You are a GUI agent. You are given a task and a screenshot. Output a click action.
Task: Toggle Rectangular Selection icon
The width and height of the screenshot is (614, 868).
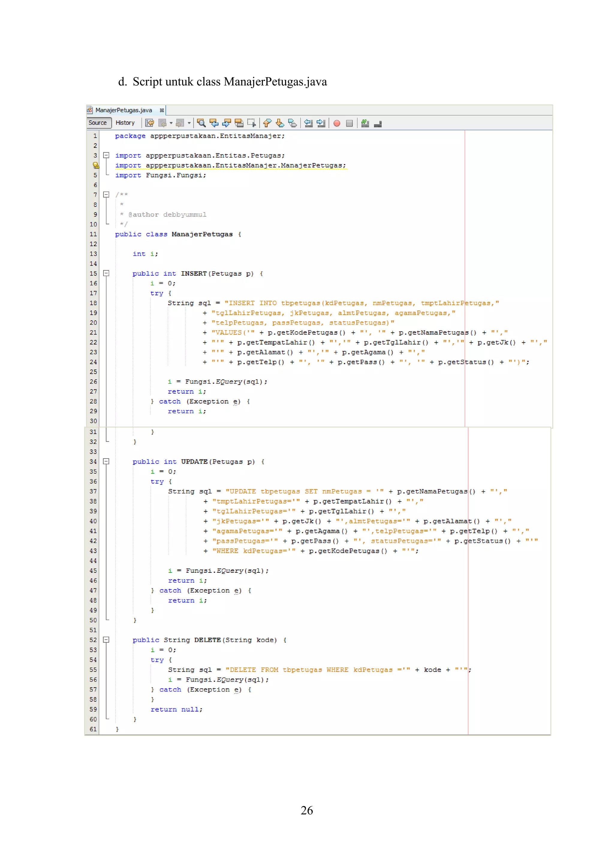point(252,123)
